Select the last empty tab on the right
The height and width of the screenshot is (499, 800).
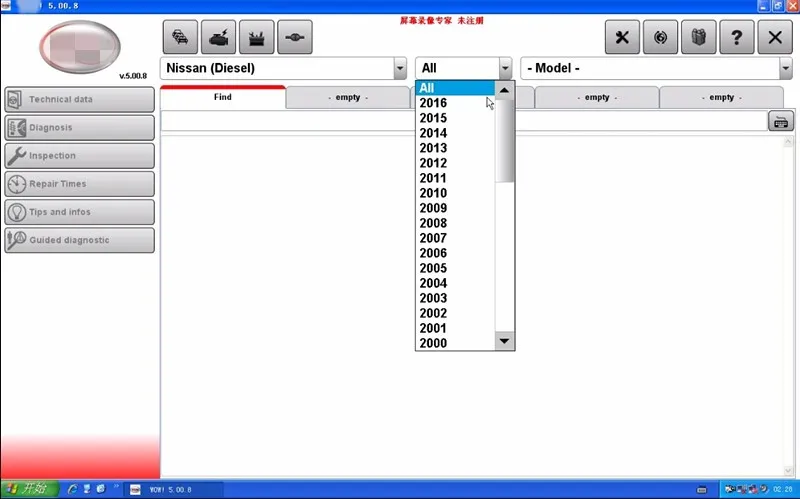[721, 97]
